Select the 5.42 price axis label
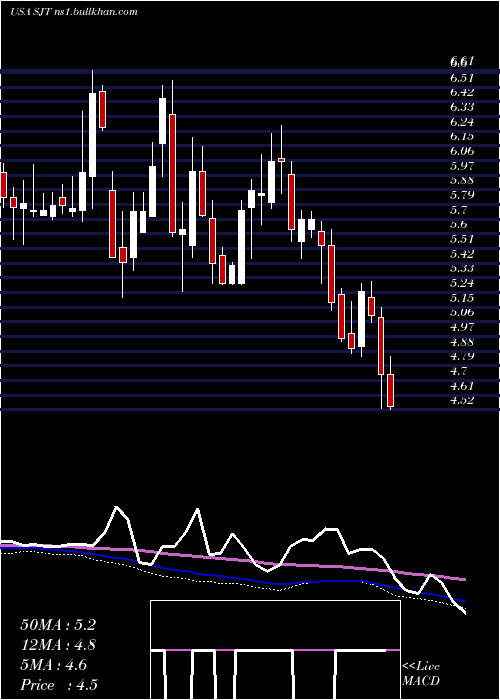 pyautogui.click(x=462, y=254)
